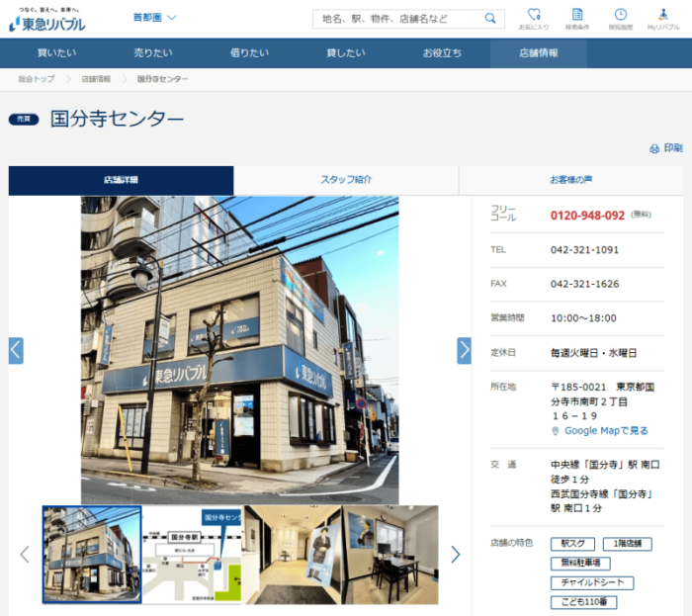The height and width of the screenshot is (616, 692).
Task: Open Google Mapで見る link
Action: pos(606,431)
